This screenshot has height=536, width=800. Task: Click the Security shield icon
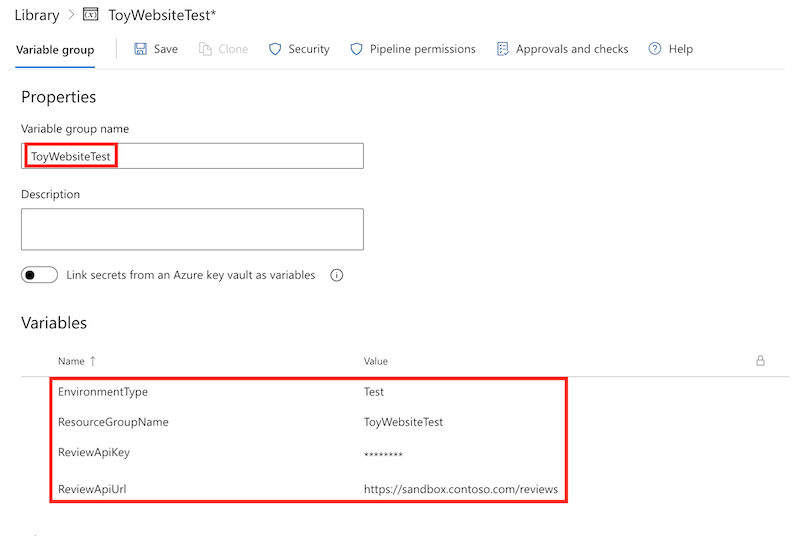tap(275, 49)
